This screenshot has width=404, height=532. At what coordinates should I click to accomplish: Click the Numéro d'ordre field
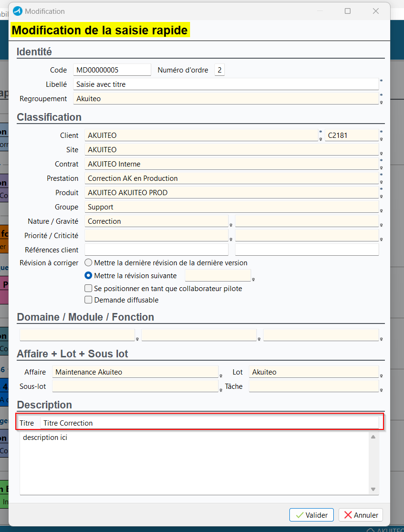(x=219, y=70)
